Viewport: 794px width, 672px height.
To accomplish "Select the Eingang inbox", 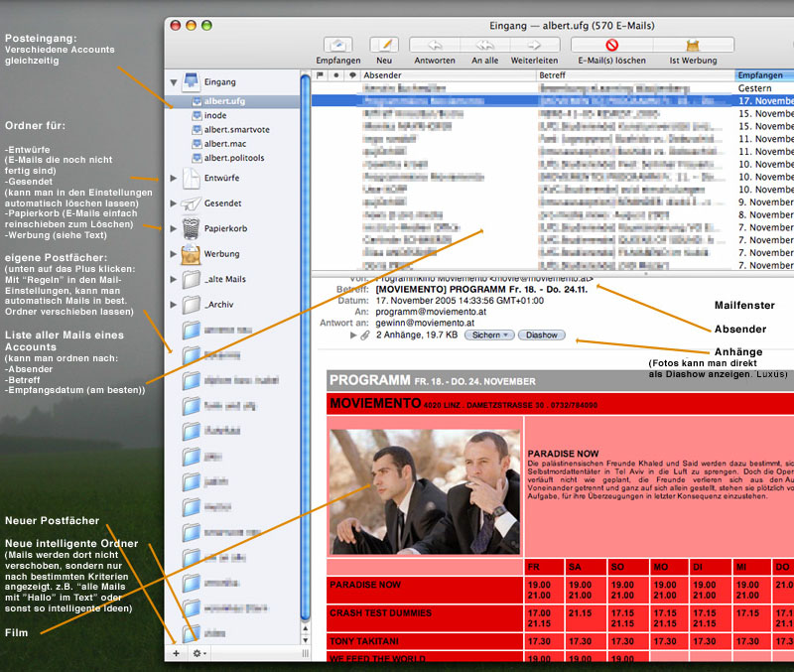I will pyautogui.click(x=219, y=82).
